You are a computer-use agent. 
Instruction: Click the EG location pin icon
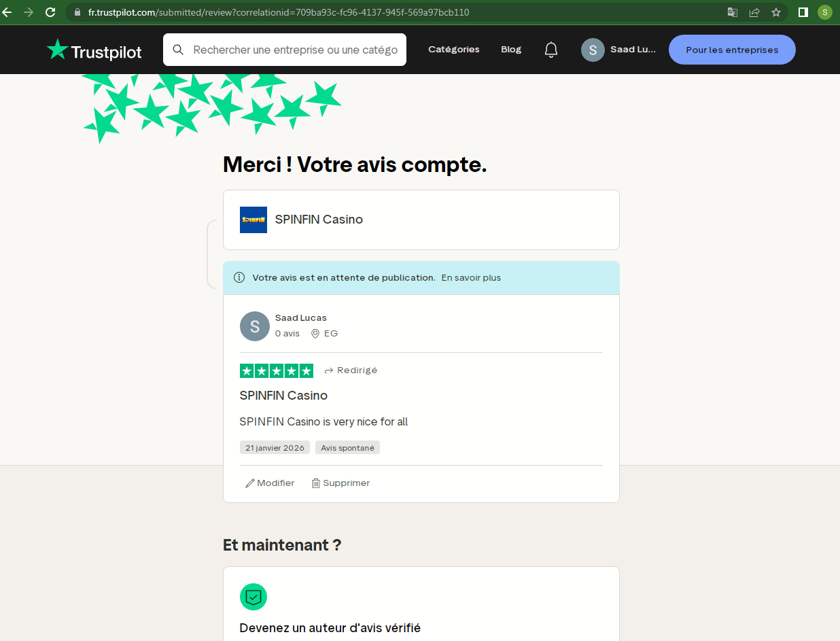[315, 333]
